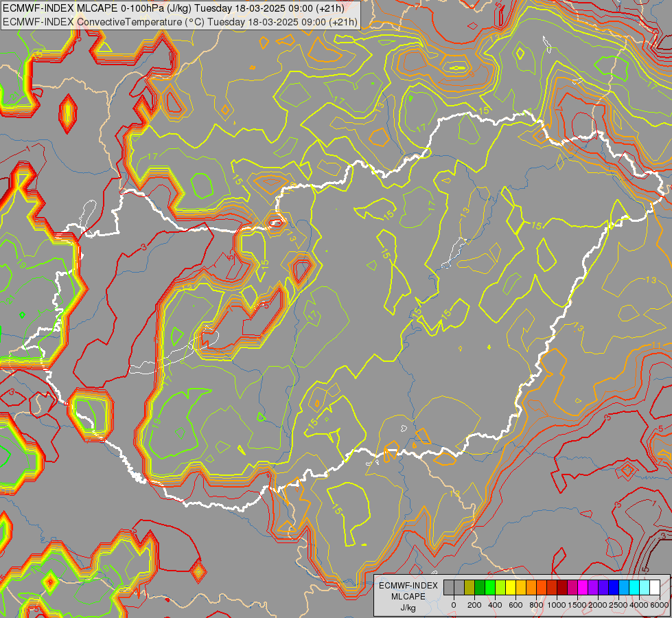Click the indigo violet legend swatch
Viewport: 672px width, 618px height.
point(604,587)
